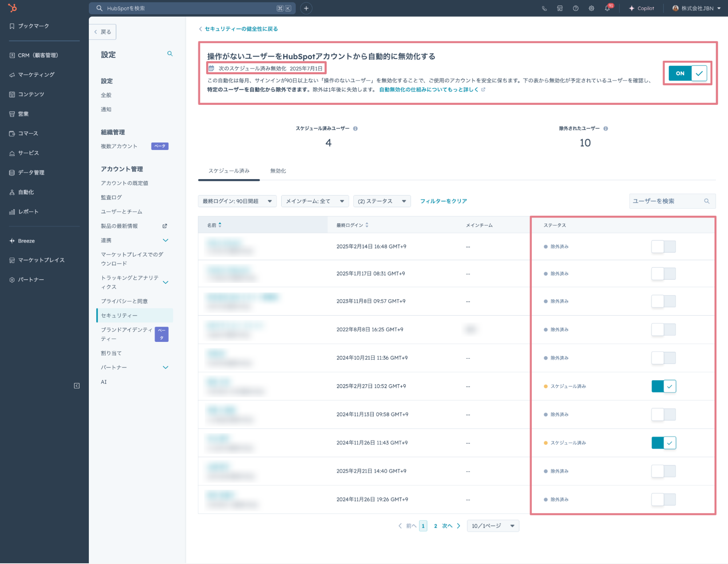Open the 株式会社JBN account menu
This screenshot has width=728, height=564.
pyautogui.click(x=697, y=8)
